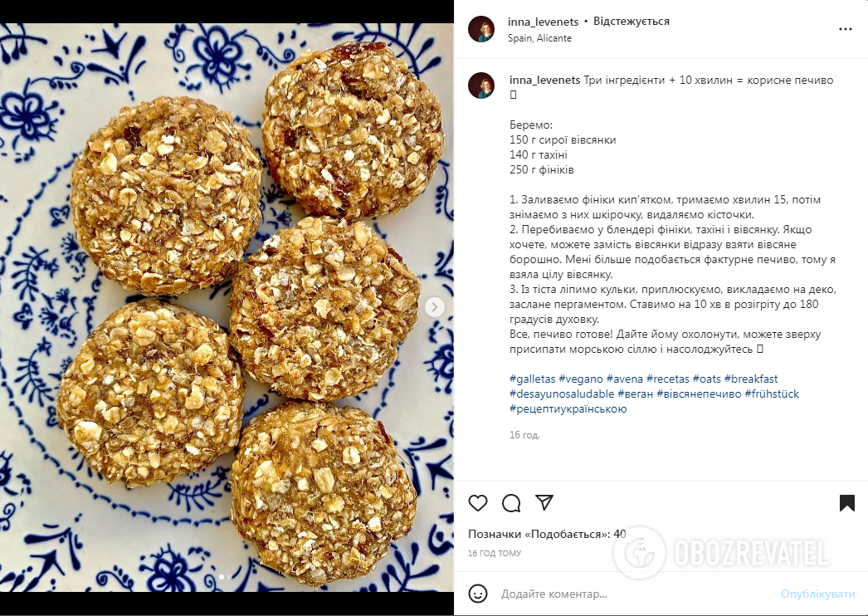Open inna_levenets profile picture in header
The height and width of the screenshot is (616, 868).
(x=481, y=29)
